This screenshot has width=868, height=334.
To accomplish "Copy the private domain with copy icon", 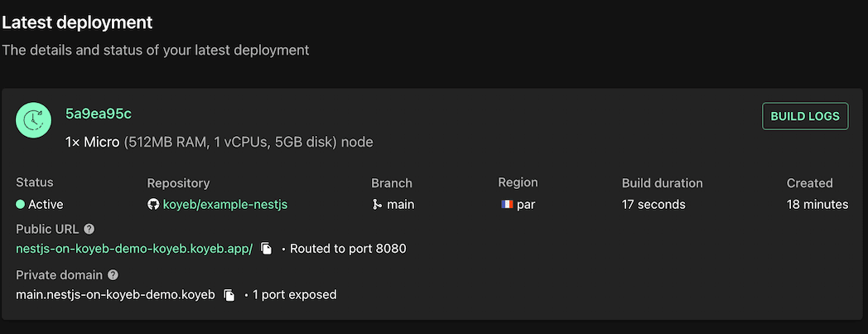I will (229, 295).
